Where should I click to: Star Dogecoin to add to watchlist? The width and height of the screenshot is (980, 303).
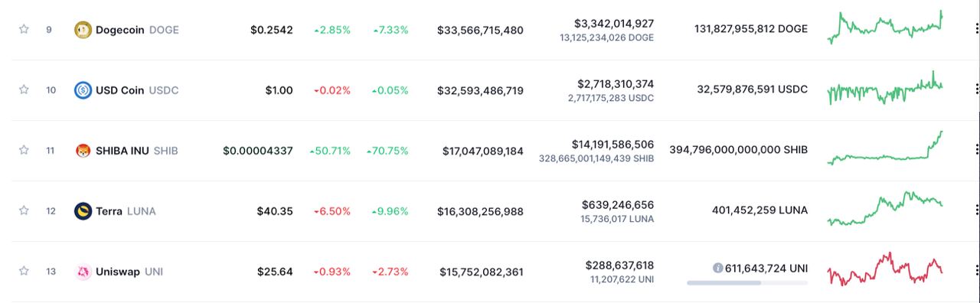tap(24, 29)
